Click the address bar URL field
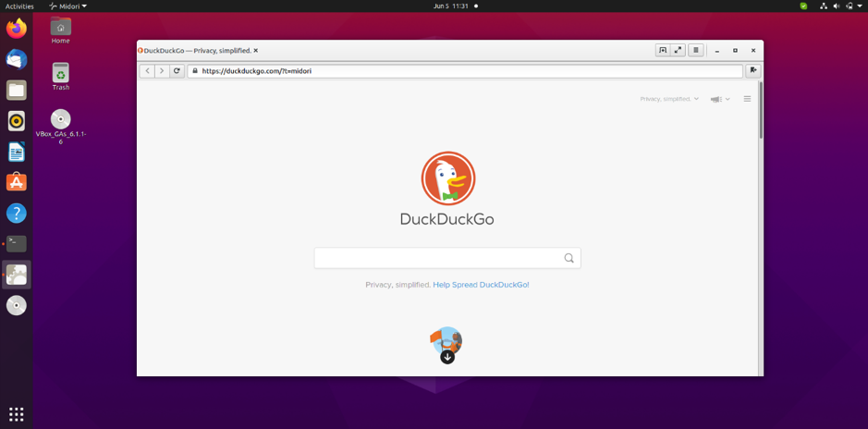Image resolution: width=868 pixels, height=429 pixels. point(465,71)
